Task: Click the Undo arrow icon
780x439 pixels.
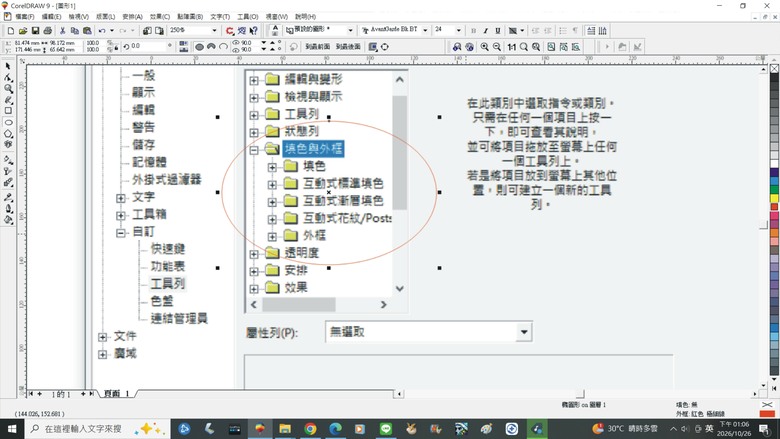Action: [x=101, y=31]
